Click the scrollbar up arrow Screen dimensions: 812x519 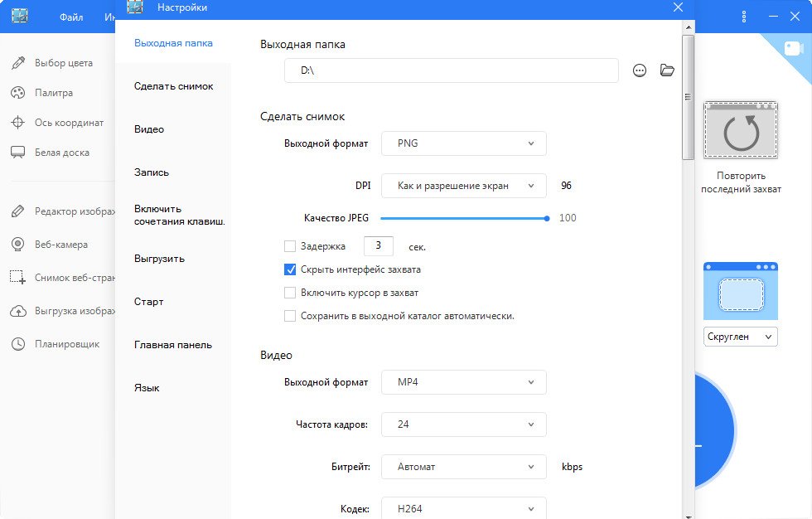(x=689, y=27)
